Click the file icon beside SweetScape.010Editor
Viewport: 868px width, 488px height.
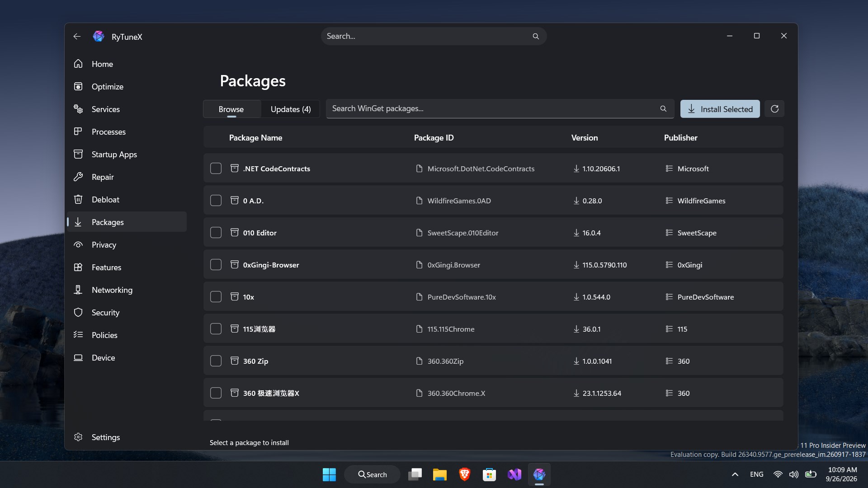coord(419,232)
